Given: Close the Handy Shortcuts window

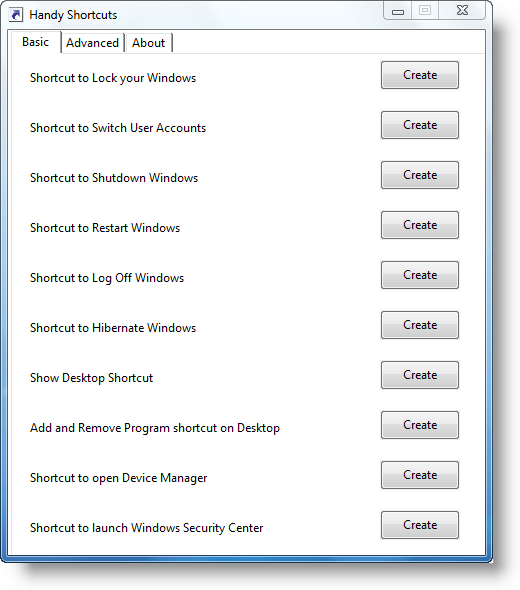Looking at the screenshot, I should (x=462, y=11).
